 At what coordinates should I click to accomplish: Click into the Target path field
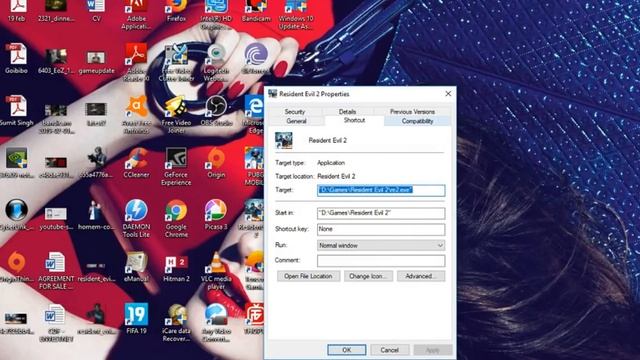tap(381, 190)
